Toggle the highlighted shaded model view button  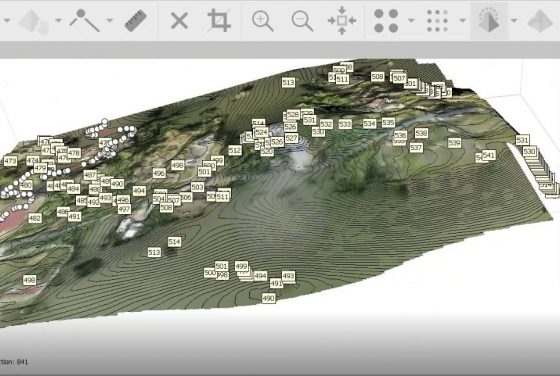coord(489,21)
